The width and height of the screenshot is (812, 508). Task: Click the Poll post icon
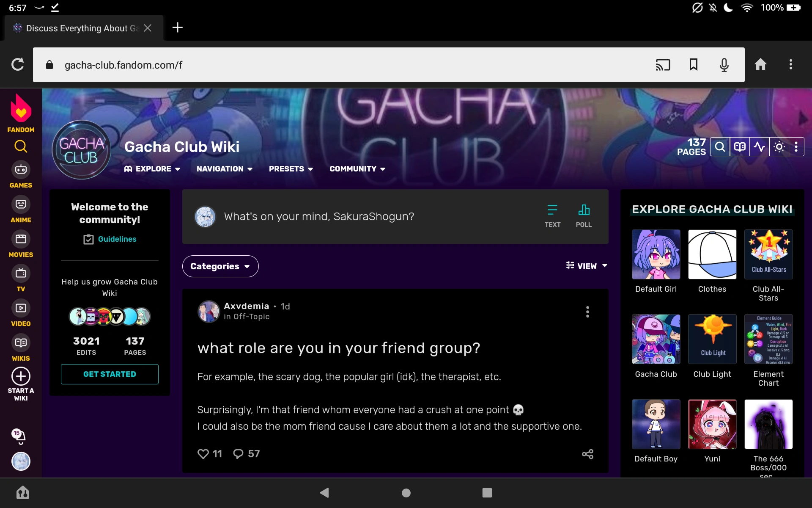tap(584, 216)
